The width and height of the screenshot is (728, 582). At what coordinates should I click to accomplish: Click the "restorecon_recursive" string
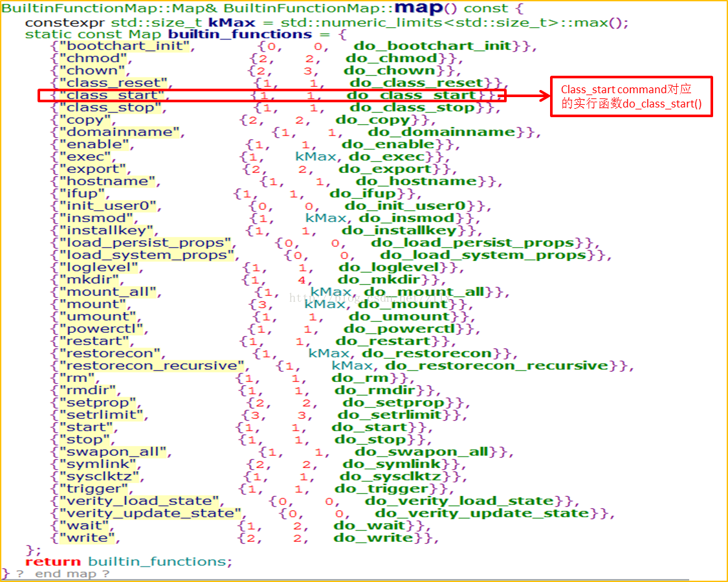point(151,366)
